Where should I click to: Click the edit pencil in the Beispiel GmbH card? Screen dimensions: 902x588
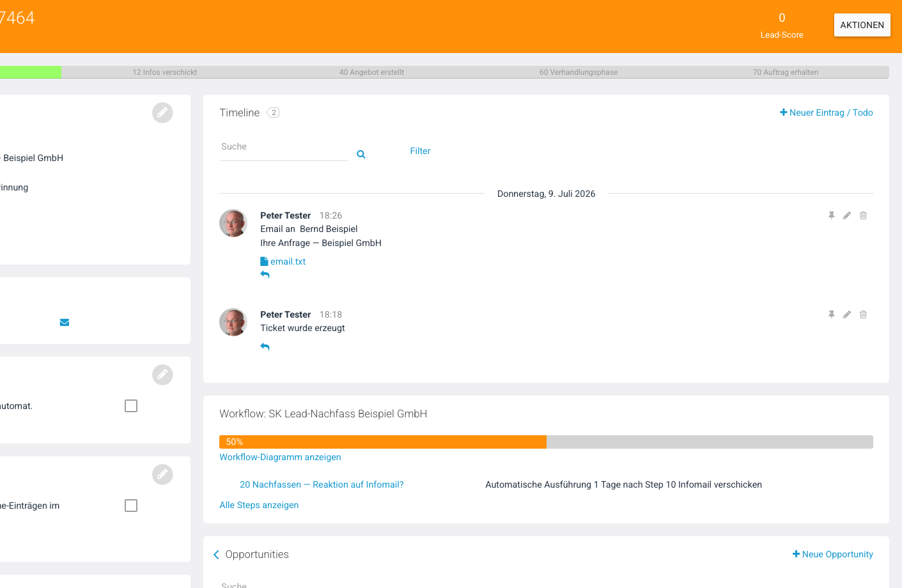(x=162, y=112)
